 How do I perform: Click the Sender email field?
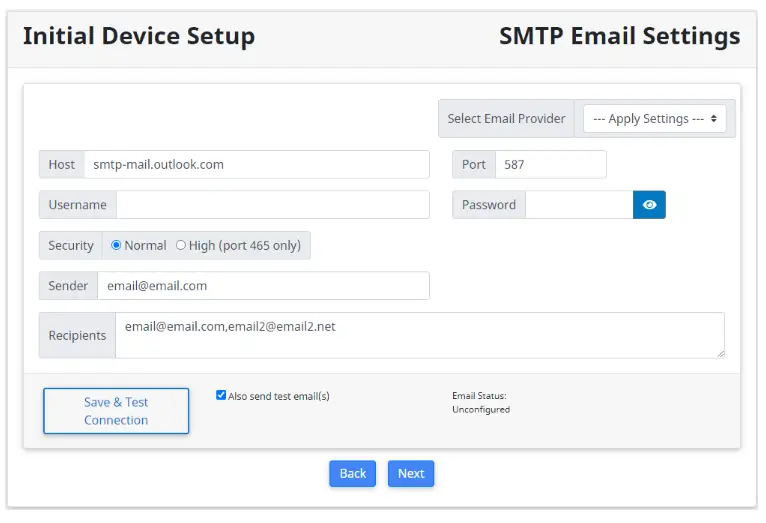pos(263,286)
